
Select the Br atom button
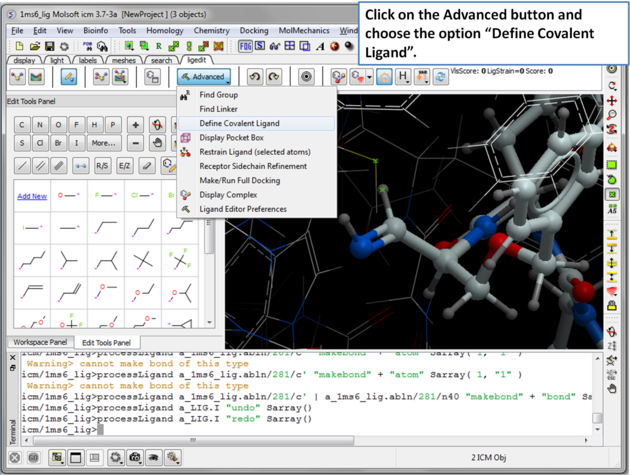pyautogui.click(x=59, y=143)
